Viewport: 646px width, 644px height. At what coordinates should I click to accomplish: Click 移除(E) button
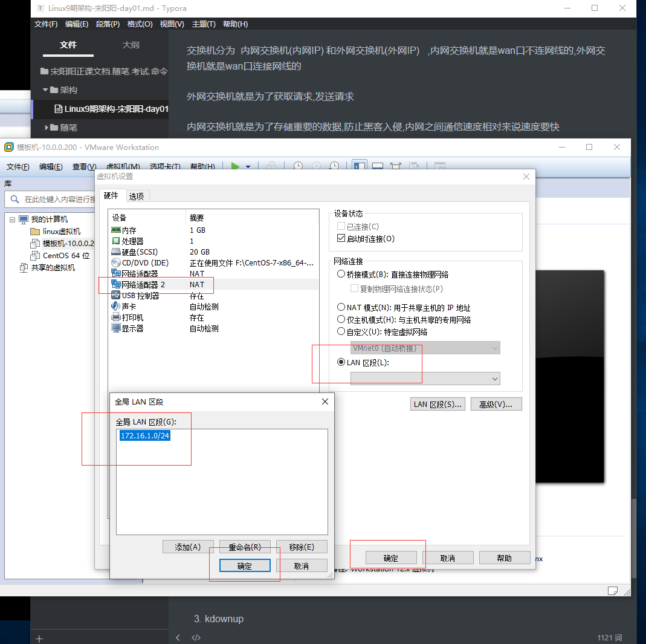click(302, 547)
